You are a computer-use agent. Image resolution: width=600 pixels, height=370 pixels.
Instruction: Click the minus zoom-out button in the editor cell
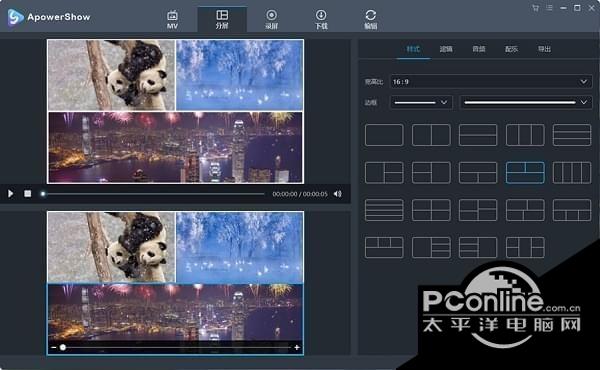[x=53, y=347]
